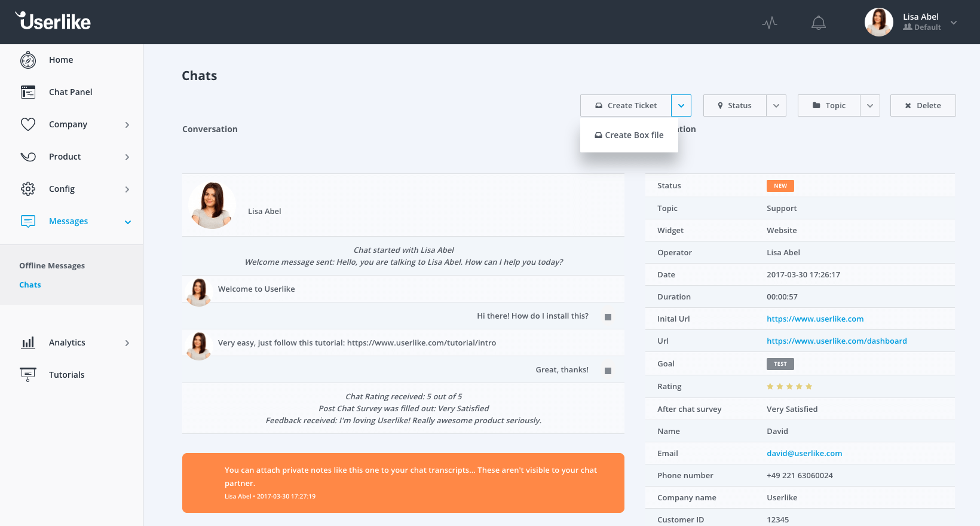This screenshot has width=980, height=526.
Task: Click 'Hi there! How do I install this?' message
Action: (532, 316)
